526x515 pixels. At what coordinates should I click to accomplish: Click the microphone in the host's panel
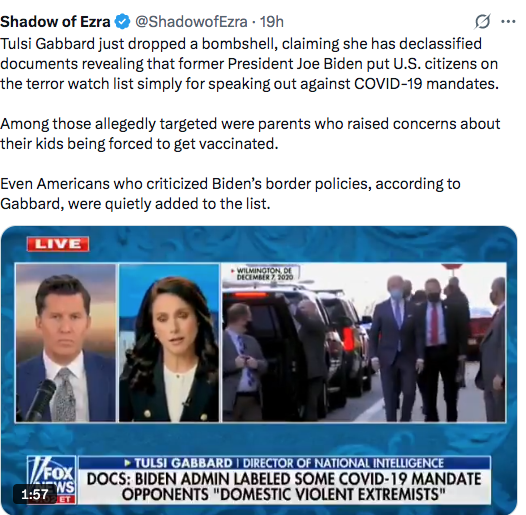pyautogui.click(x=40, y=399)
